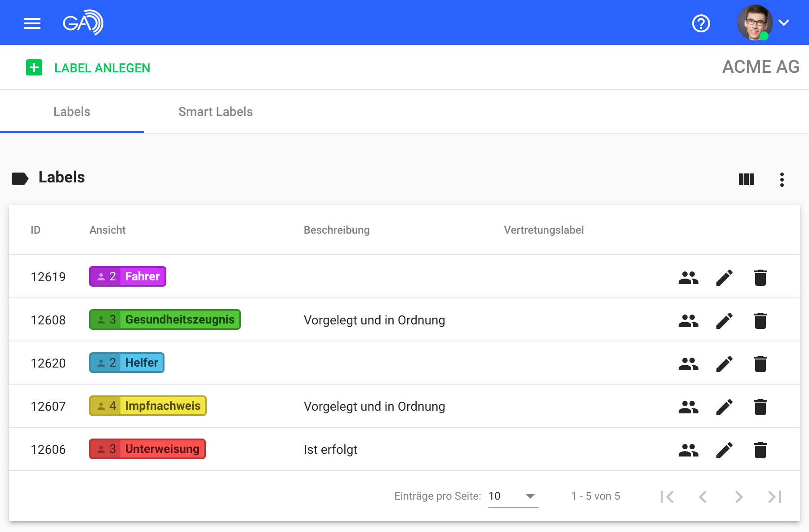Click the user avatar photo

(x=754, y=23)
